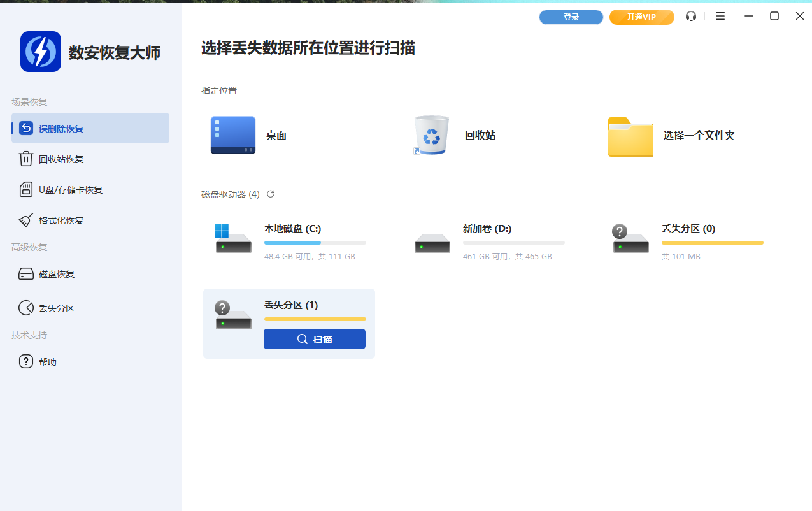The height and width of the screenshot is (511, 812).
Task: Open the hamburger menu icon
Action: click(720, 17)
